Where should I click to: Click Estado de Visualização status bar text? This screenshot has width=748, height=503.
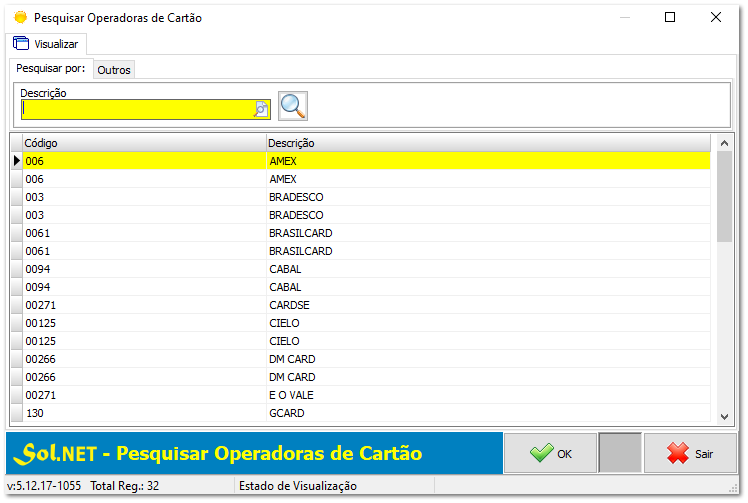pyautogui.click(x=298, y=486)
